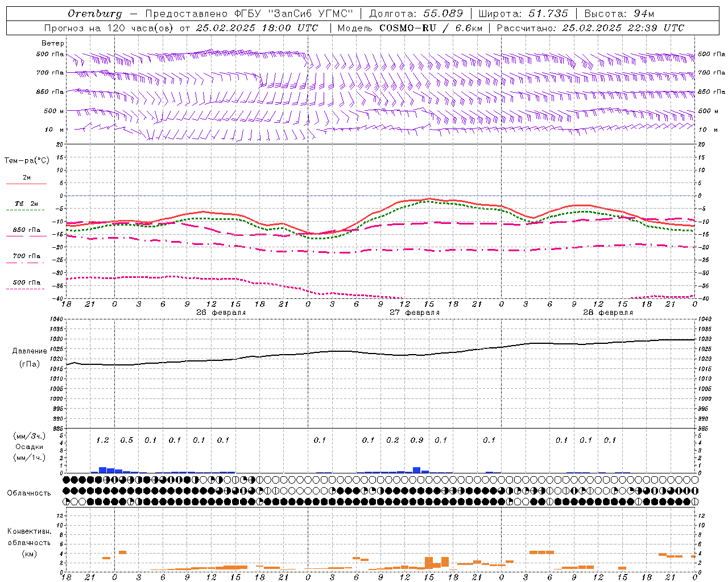Select the ФГБУ "ЗапСиб УГМС" provider text
Image resolution: width=728 pixels, height=582 pixels.
[294, 14]
